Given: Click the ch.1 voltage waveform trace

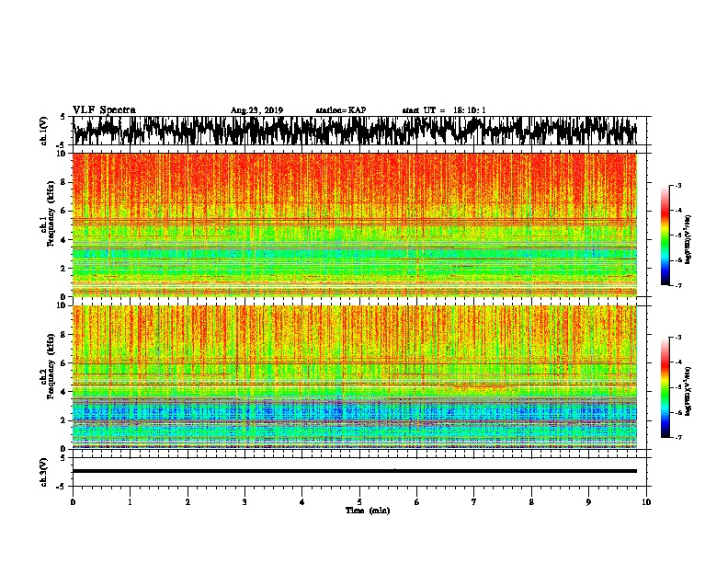Looking at the screenshot, I should 355,131.
